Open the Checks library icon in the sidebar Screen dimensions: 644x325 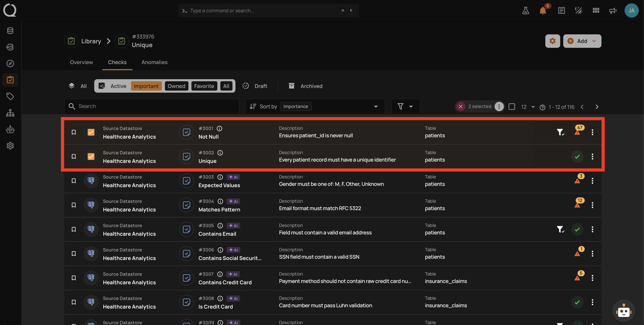(x=10, y=80)
